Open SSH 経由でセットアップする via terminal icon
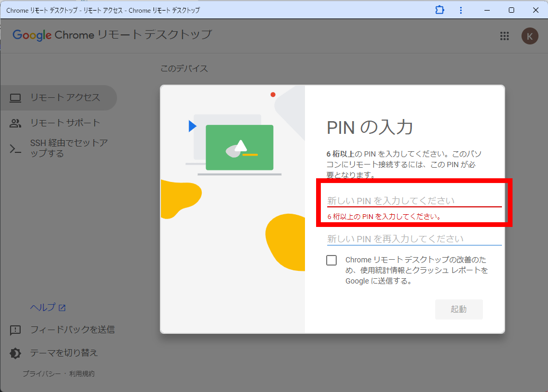548x392 pixels. pyautogui.click(x=15, y=147)
